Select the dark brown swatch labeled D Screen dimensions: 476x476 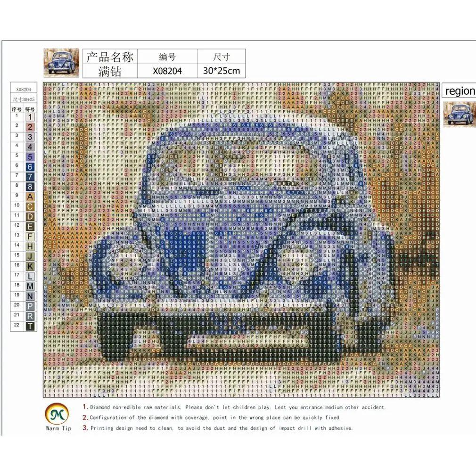tap(30, 217)
